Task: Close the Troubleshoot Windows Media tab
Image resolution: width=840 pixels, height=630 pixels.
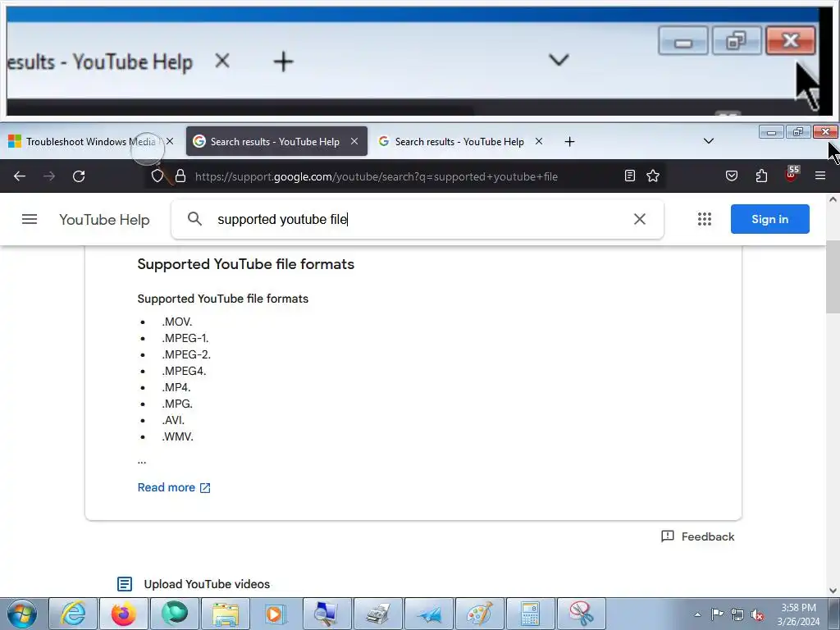Action: pyautogui.click(x=170, y=141)
